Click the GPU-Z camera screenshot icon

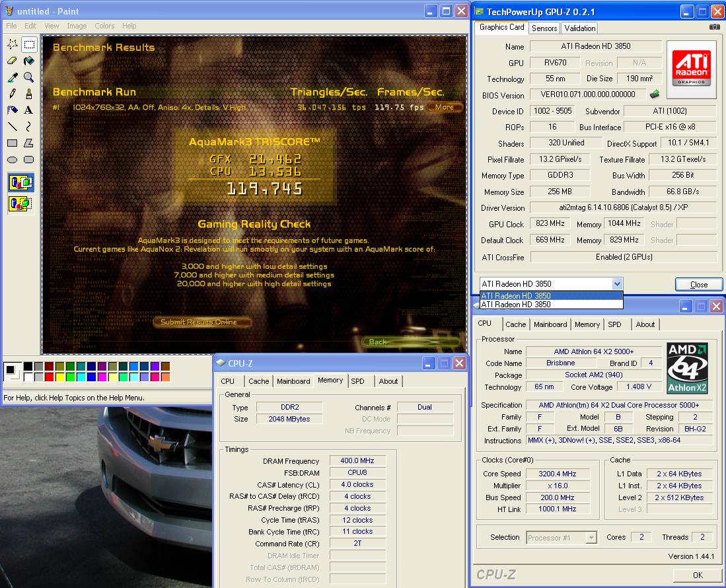tap(714, 27)
